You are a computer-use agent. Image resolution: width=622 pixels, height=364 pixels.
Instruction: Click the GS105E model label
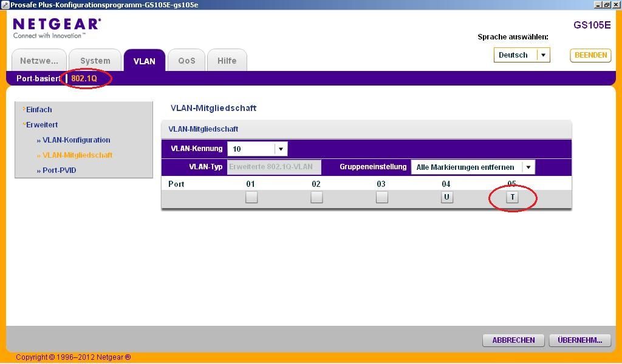592,25
